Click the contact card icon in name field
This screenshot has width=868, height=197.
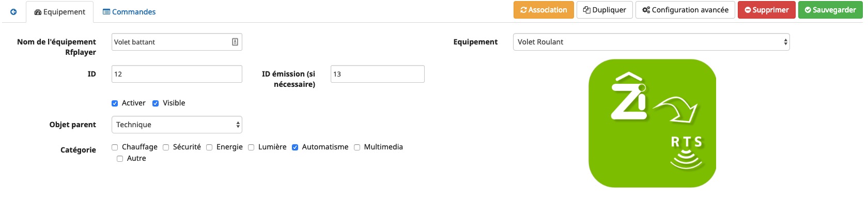235,42
